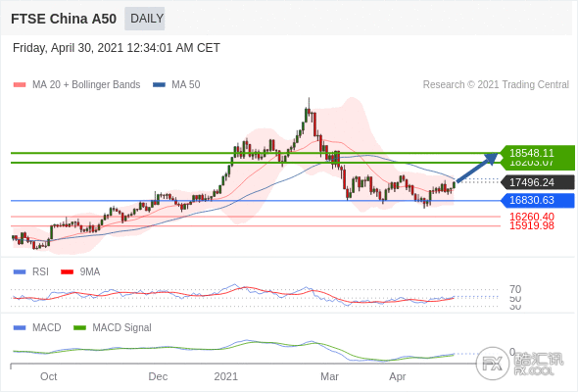Image resolution: width=578 pixels, height=392 pixels.
Task: Click the RSI blue legend swatch
Action: pyautogui.click(x=20, y=272)
